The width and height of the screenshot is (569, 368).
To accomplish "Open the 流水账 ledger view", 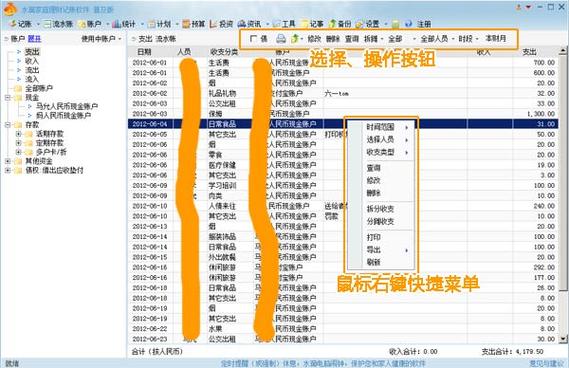I will pos(58,24).
